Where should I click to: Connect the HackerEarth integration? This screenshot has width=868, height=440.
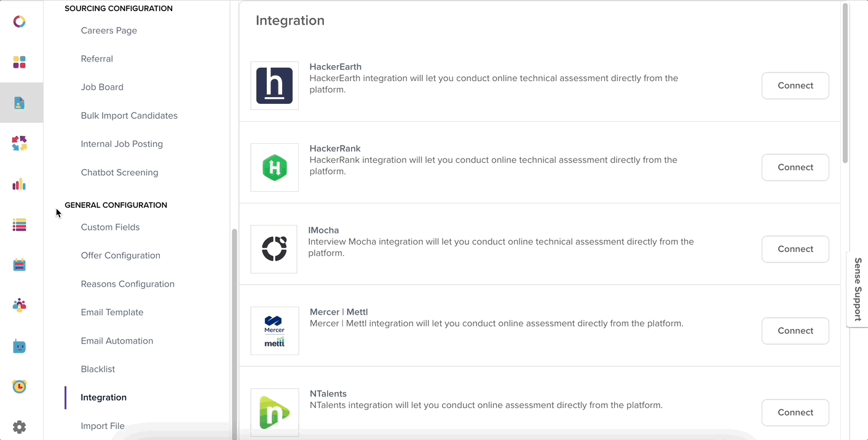[x=795, y=85]
